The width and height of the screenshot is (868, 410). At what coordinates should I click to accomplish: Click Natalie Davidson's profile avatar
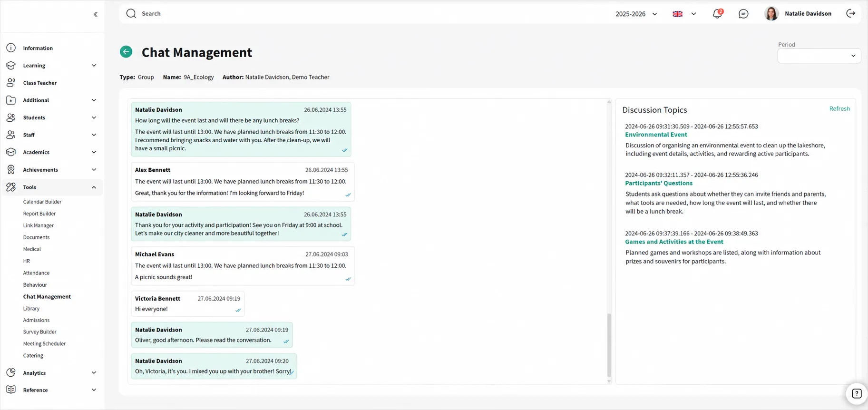(771, 14)
